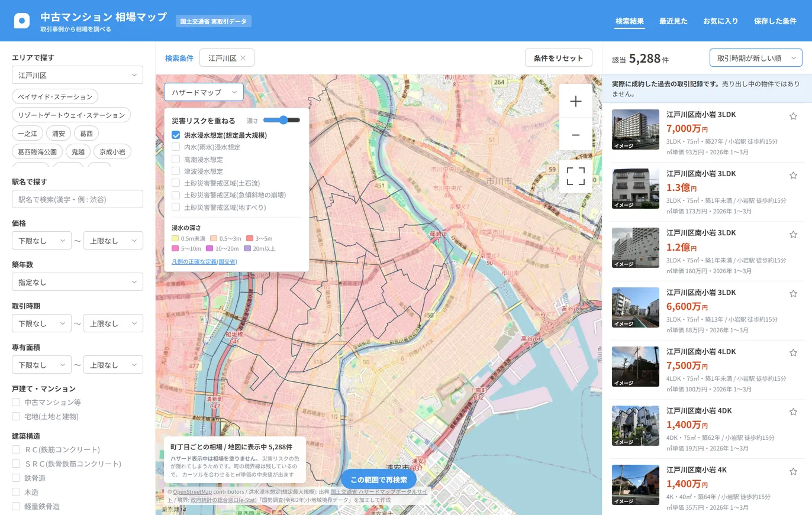
Task: Open the 凡例の正確な定義(国交省) link
Action: 205,261
